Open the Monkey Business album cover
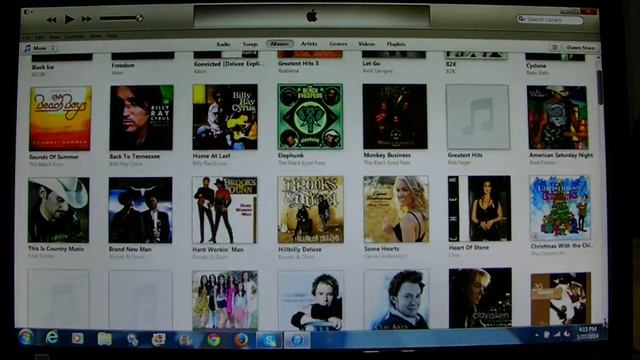The height and width of the screenshot is (360, 640). pyautogui.click(x=395, y=116)
